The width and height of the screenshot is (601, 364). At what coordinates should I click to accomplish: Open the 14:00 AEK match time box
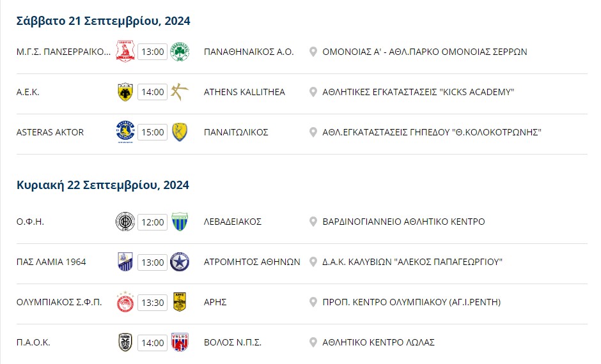[x=153, y=92]
